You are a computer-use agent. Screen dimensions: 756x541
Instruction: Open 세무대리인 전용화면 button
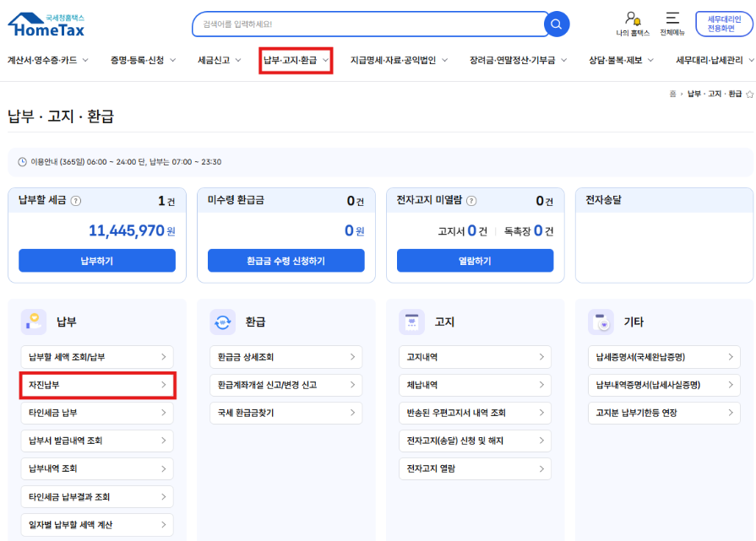tap(724, 24)
